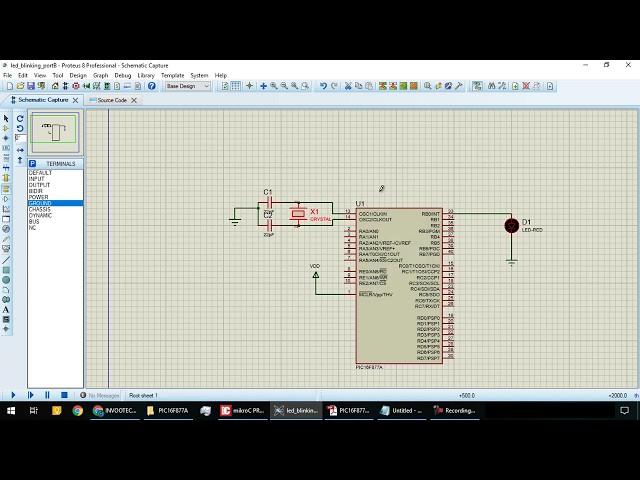This screenshot has height=480, width=640.
Task: Click the Rotate Anti-Clockwise icon
Action: coord(20,128)
